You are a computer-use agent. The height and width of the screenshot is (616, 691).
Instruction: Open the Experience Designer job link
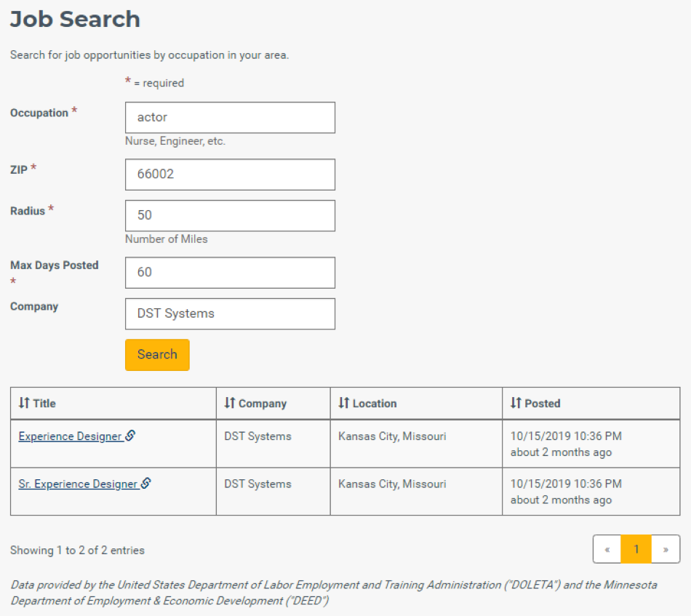point(70,436)
